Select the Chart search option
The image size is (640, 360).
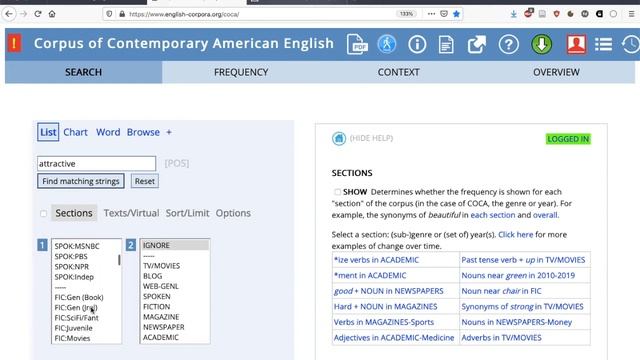point(75,132)
